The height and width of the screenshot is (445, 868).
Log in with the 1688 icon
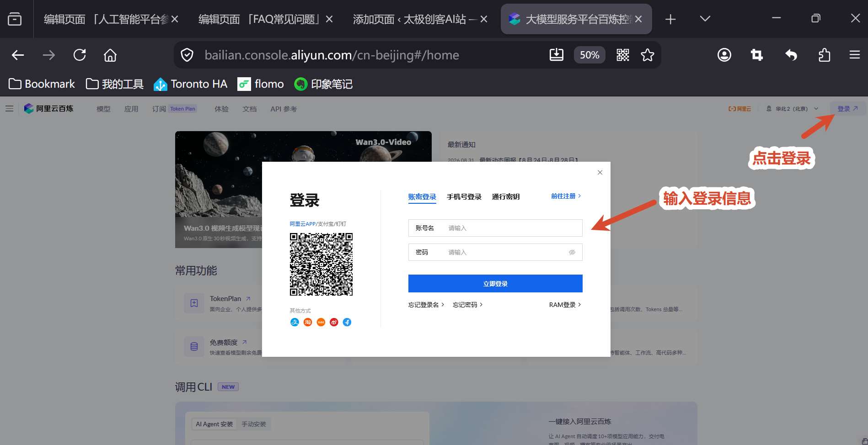pyautogui.click(x=321, y=322)
